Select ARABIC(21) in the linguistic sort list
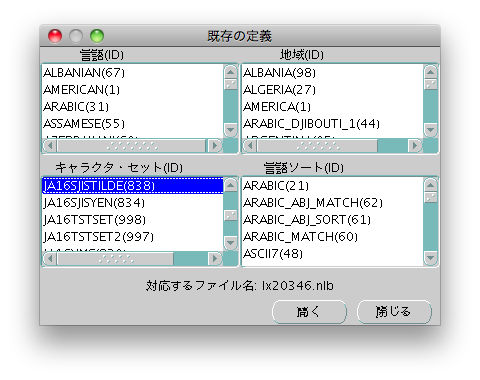This screenshot has height=380, width=480. click(333, 186)
